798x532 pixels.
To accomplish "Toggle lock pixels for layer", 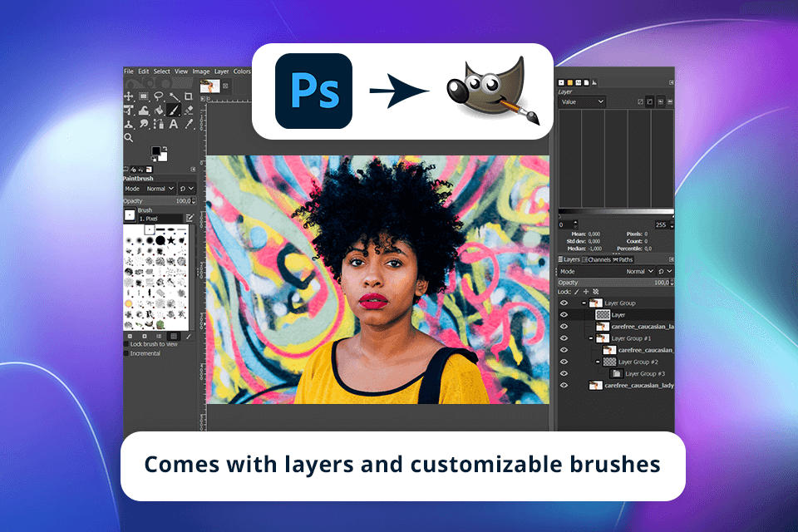I will pyautogui.click(x=577, y=292).
